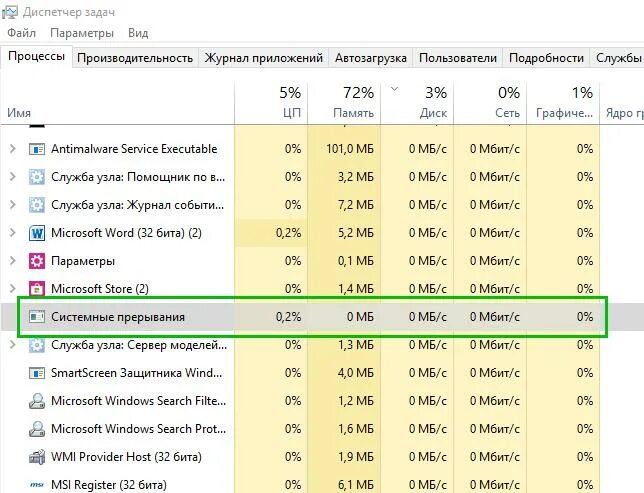Open the Службы tab
Image resolution: width=644 pixels, height=493 pixels.
coord(618,58)
